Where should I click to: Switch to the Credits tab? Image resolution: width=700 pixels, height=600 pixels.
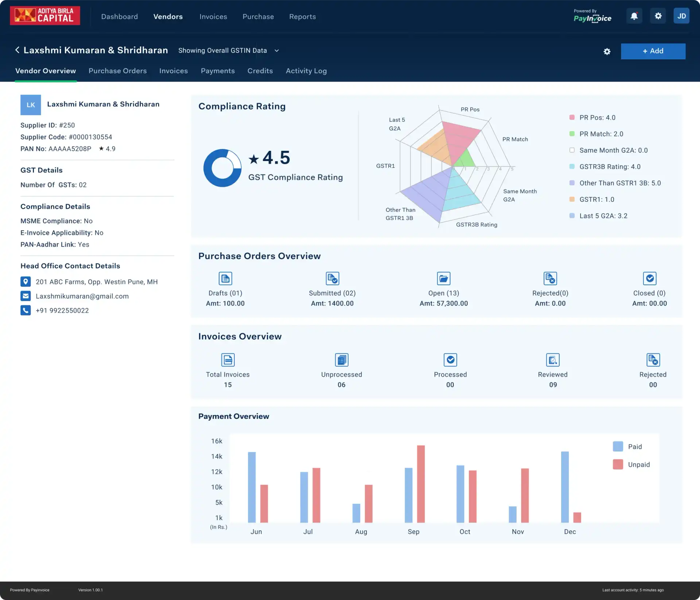coord(260,71)
